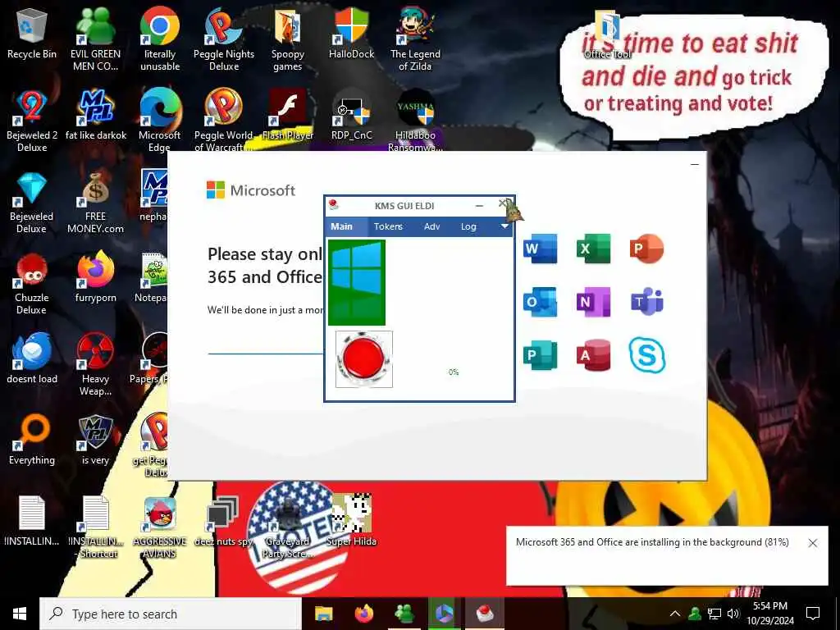Click the Office installing background notification text
Image resolution: width=840 pixels, height=630 pixels.
[652, 542]
